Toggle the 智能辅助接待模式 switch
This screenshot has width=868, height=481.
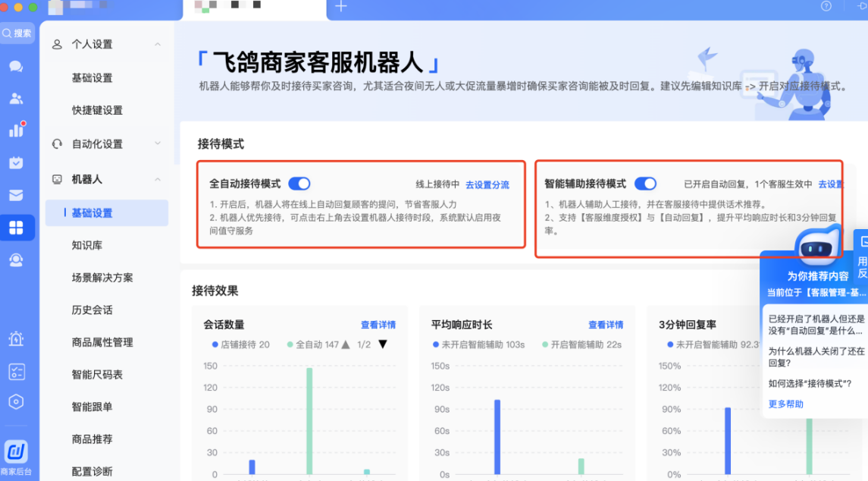pos(645,184)
